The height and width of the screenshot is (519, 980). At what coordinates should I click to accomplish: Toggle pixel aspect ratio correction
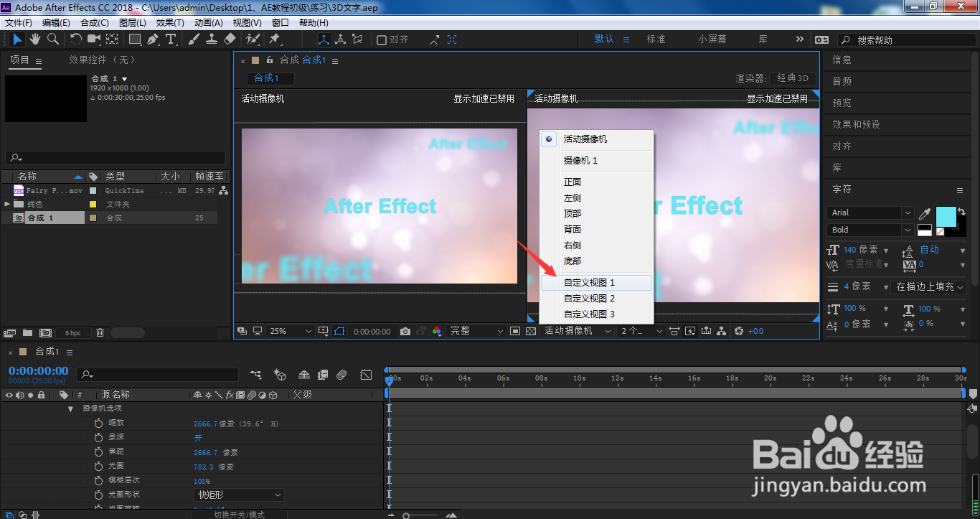(x=674, y=331)
